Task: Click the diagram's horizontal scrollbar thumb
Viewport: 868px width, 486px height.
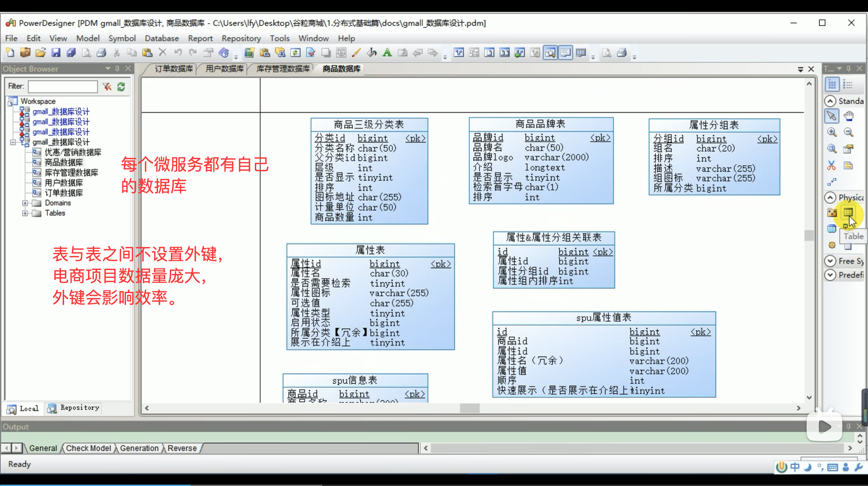Action: click(469, 408)
